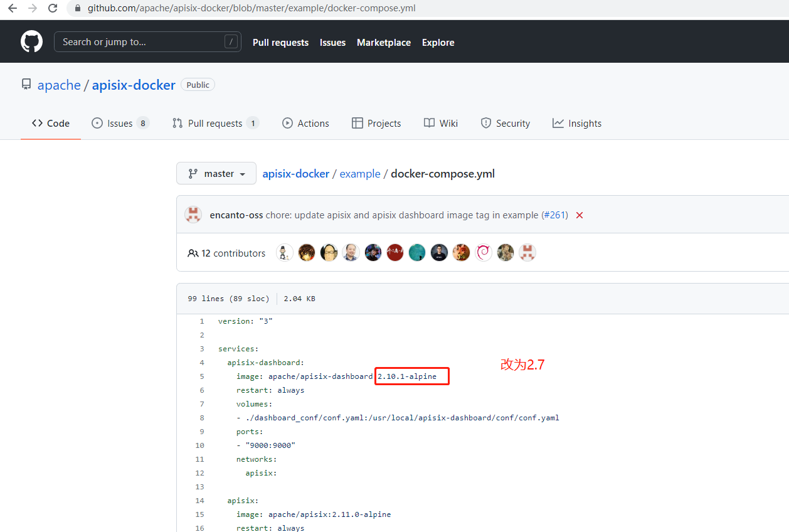
Task: Open the repository Pull requests tab
Action: [x=216, y=123]
